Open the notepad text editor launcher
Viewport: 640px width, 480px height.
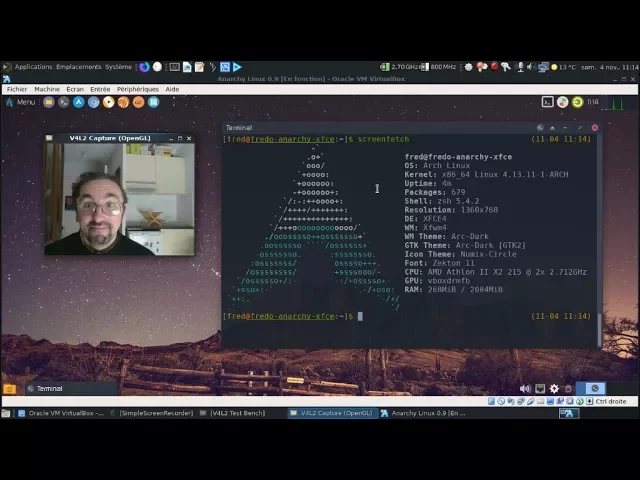click(199, 67)
